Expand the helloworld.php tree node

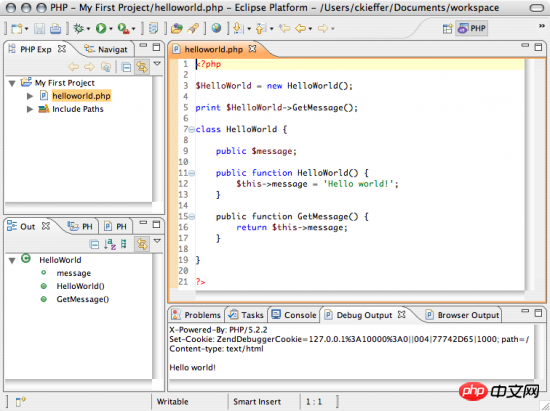[x=30, y=96]
